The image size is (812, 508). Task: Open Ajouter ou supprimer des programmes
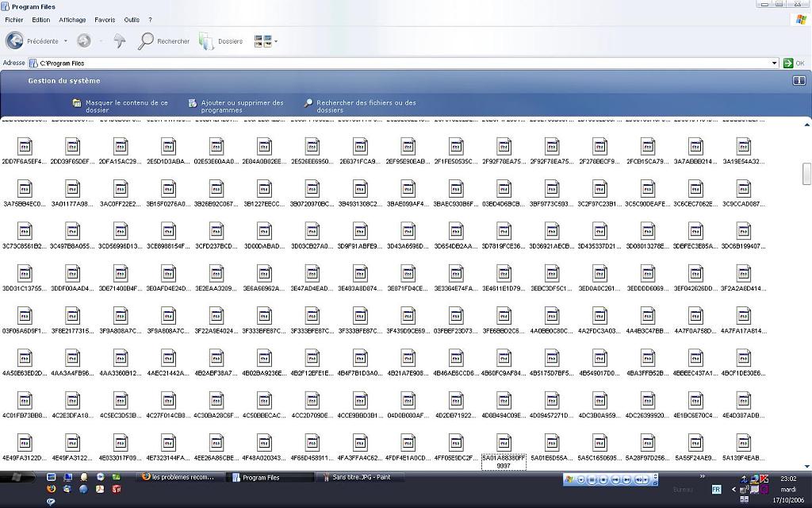tap(236, 106)
